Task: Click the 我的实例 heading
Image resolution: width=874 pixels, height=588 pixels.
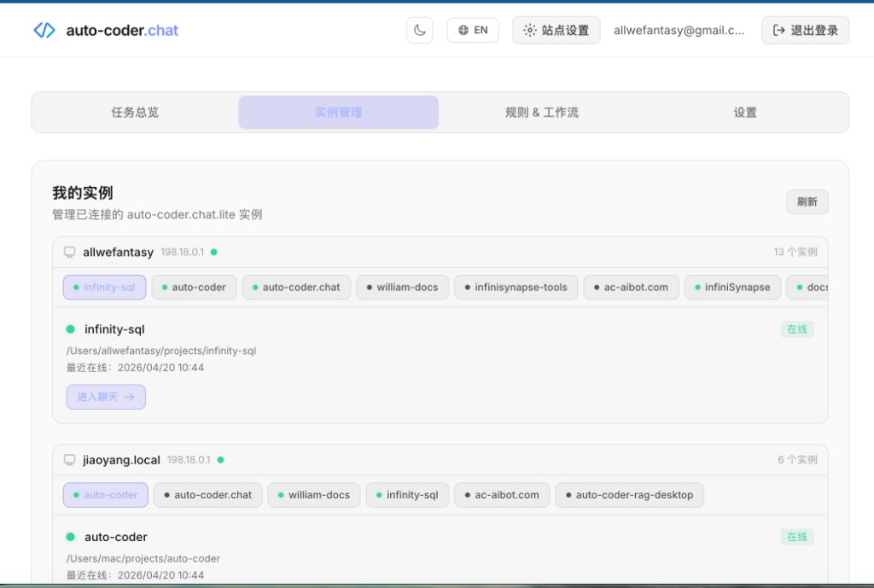Action: (83, 193)
